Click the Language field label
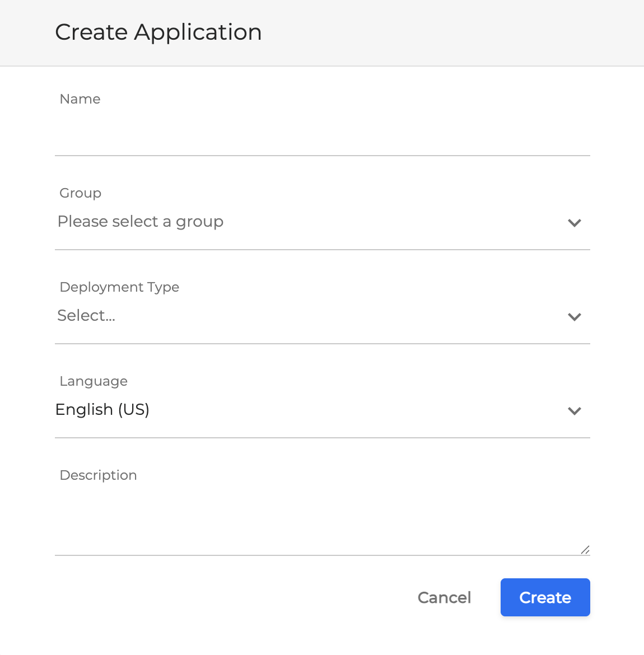 tap(94, 381)
